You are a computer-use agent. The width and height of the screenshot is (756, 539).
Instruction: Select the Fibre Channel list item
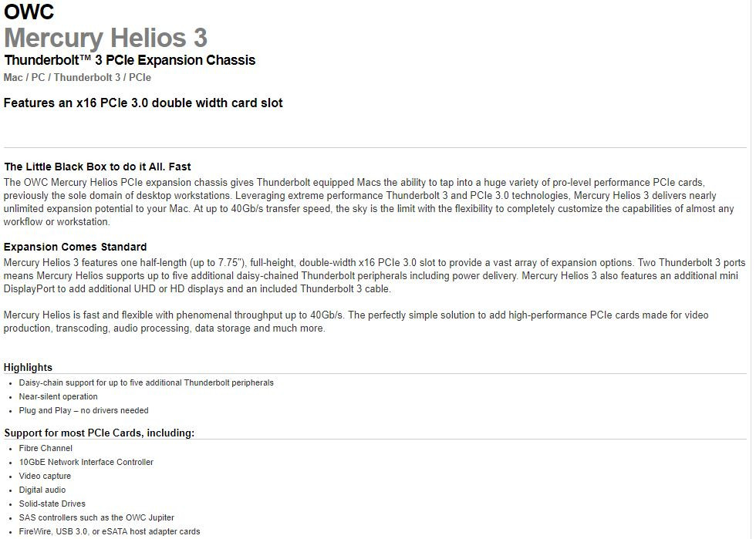click(x=46, y=448)
